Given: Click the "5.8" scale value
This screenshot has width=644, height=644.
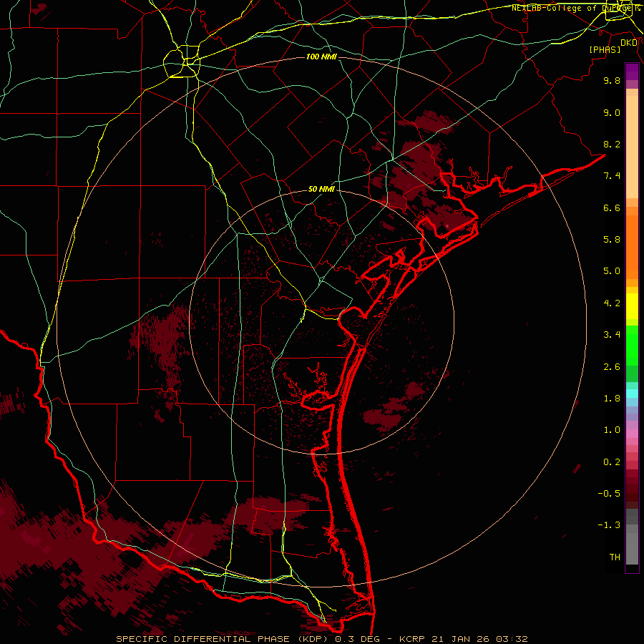Looking at the screenshot, I should point(612,240).
